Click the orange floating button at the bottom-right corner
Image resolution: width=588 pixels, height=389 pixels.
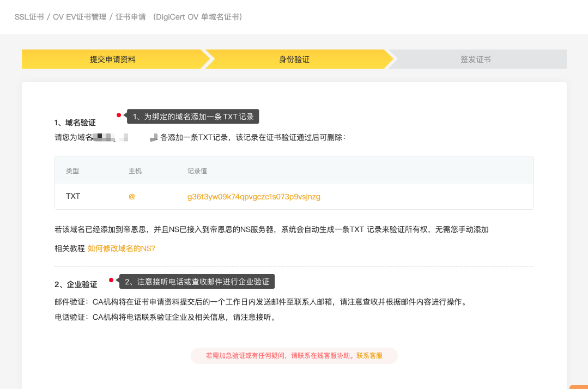coord(579,387)
